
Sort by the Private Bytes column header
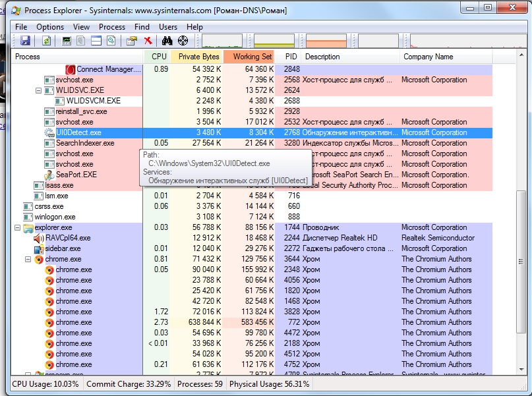[x=196, y=57]
